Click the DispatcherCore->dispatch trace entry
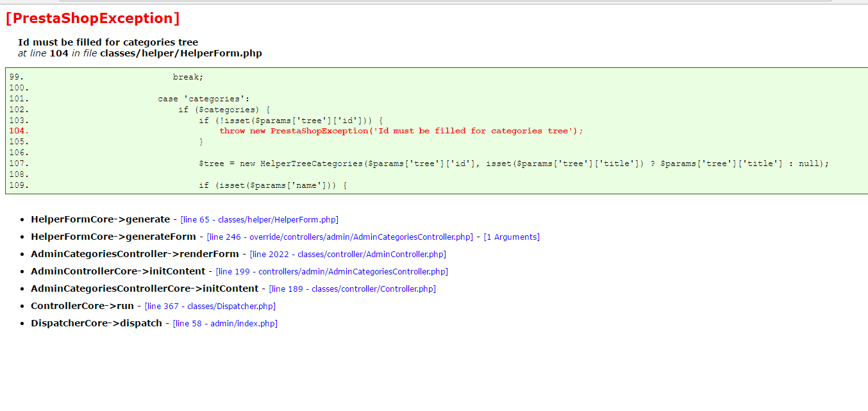 click(x=97, y=324)
